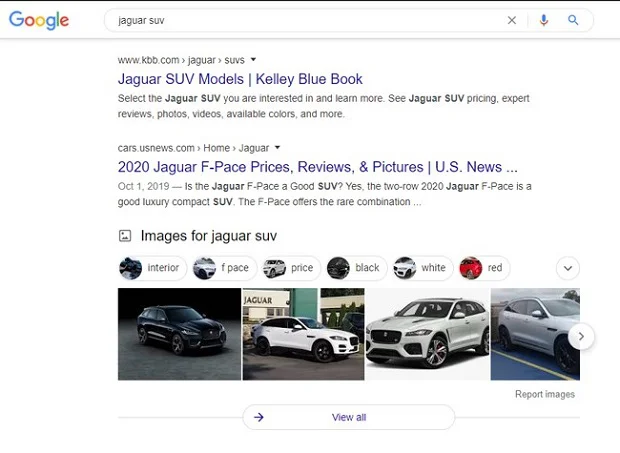Image resolution: width=620 pixels, height=453 pixels.
Task: Start voice search with microphone icon
Action: (x=544, y=20)
